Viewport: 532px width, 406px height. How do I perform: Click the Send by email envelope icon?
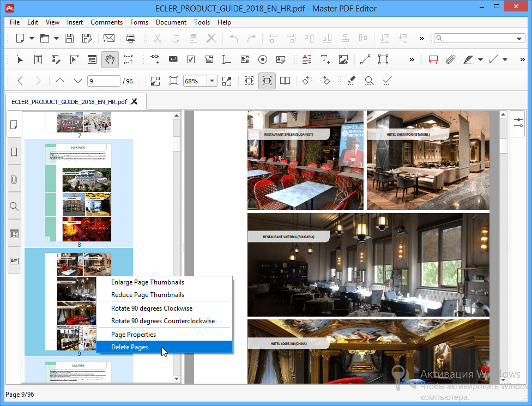[109, 38]
